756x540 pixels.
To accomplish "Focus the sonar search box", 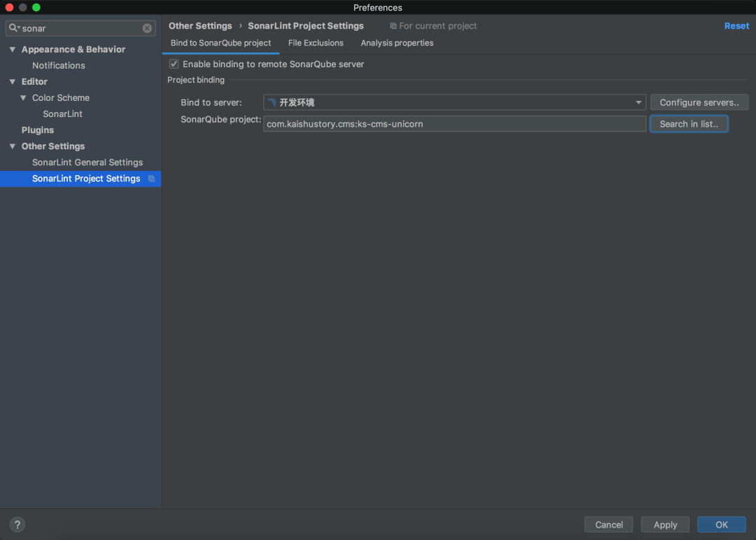I will pos(80,29).
